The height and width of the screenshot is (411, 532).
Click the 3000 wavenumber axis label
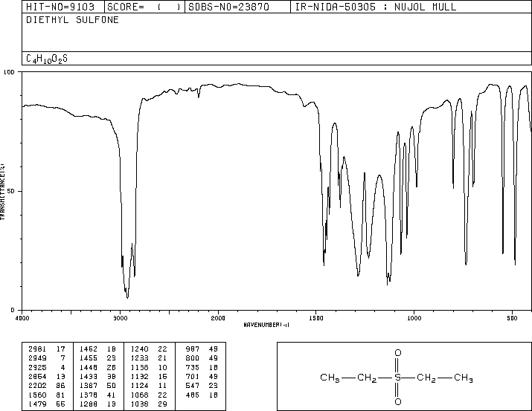coord(120,318)
